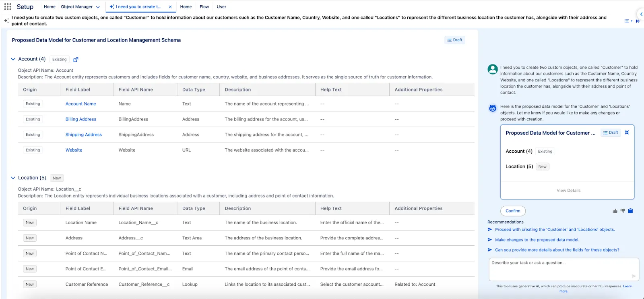This screenshot has height=299, width=644.
Task: Copy response with the clipboard icon
Action: 630,211
